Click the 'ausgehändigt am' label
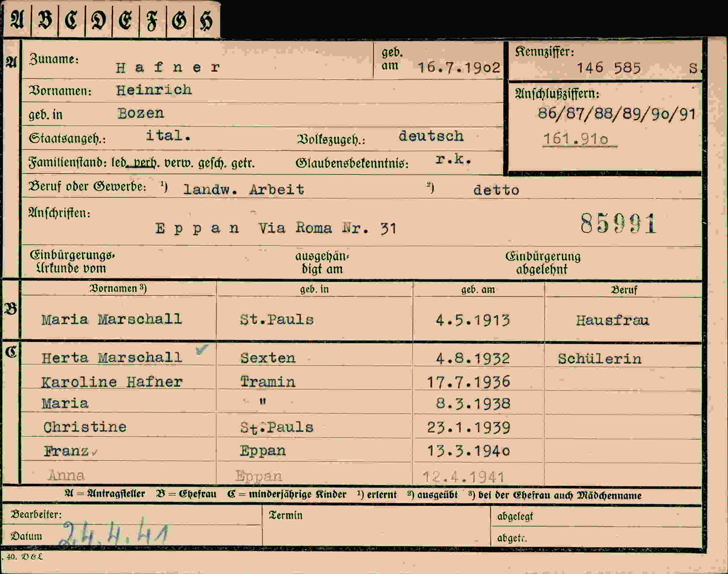The width and height of the screenshot is (728, 574). pos(322,263)
